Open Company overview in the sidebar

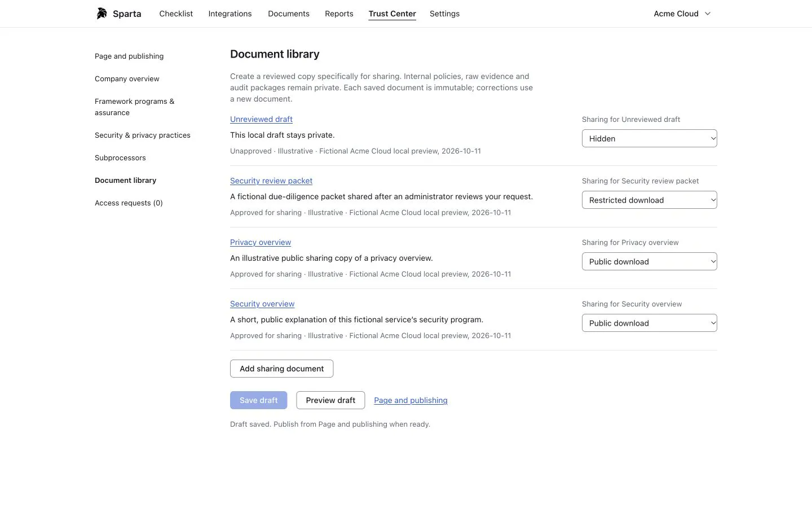tap(127, 78)
